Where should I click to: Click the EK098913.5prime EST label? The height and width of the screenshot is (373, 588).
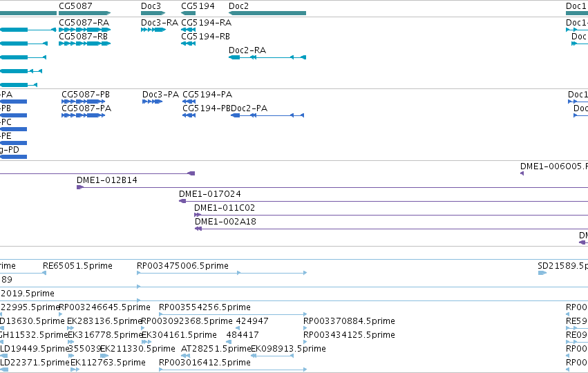coord(288,349)
